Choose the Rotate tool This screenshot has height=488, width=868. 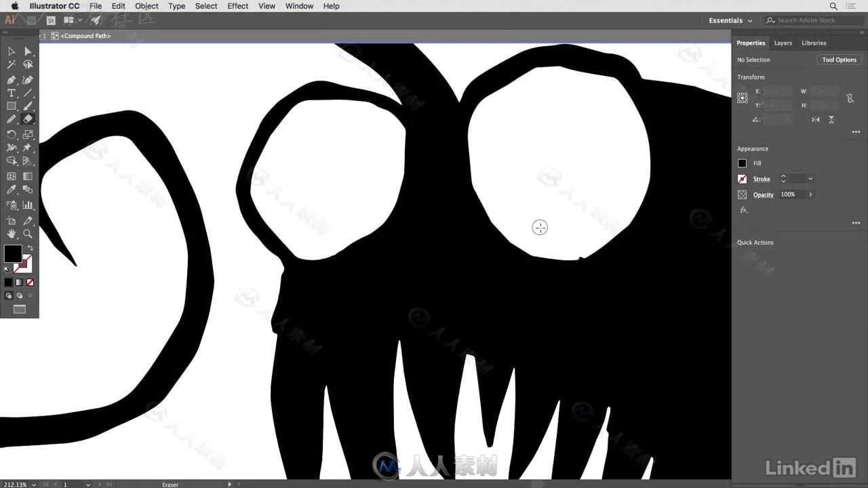pos(12,134)
